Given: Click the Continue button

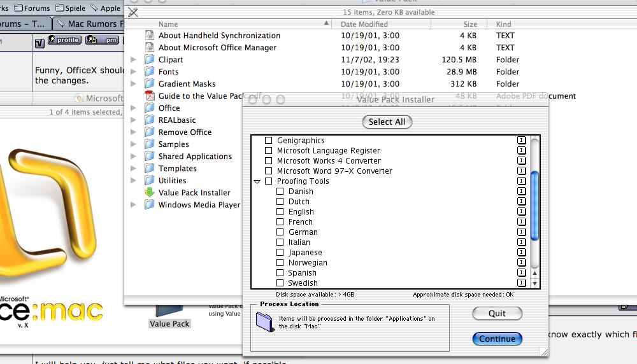Looking at the screenshot, I should pos(497,339).
